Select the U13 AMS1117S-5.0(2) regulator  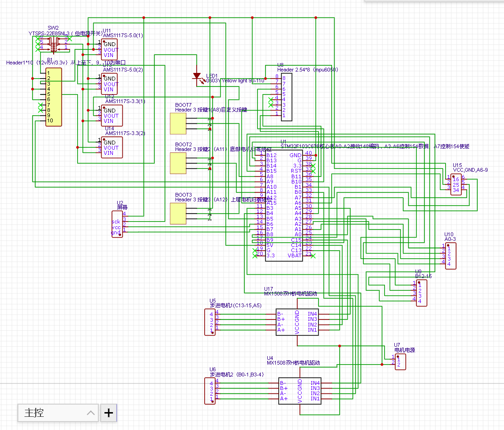[x=109, y=84]
